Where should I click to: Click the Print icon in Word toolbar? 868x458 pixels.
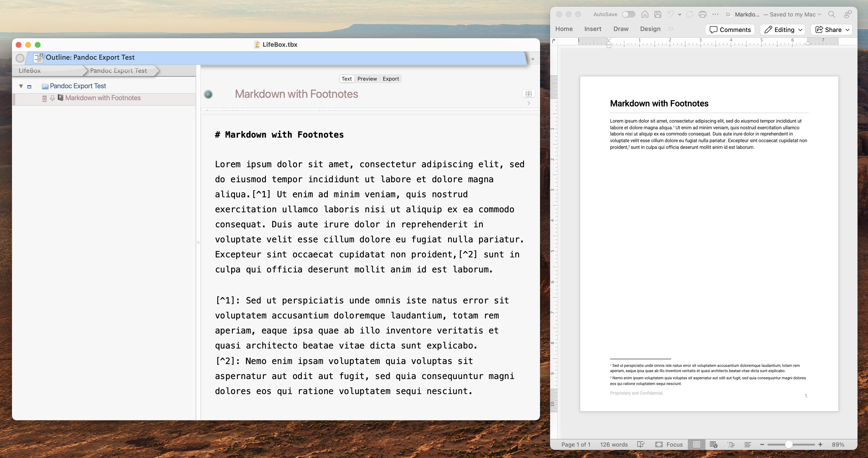[703, 14]
